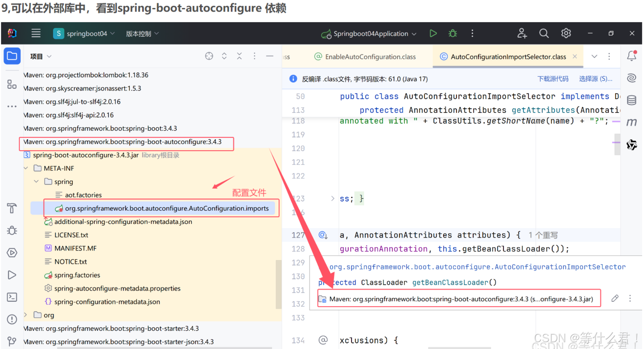Select spring.factories file
Screen dimensions: 644x349
[x=77, y=275]
